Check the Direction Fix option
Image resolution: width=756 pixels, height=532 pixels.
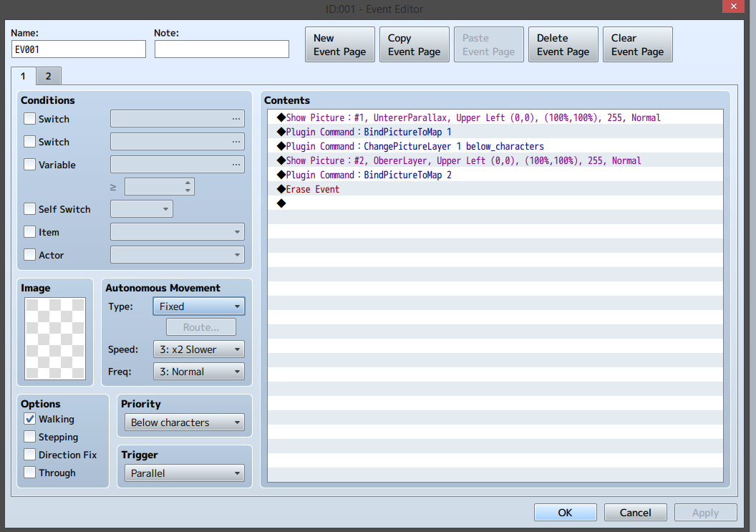(29, 455)
